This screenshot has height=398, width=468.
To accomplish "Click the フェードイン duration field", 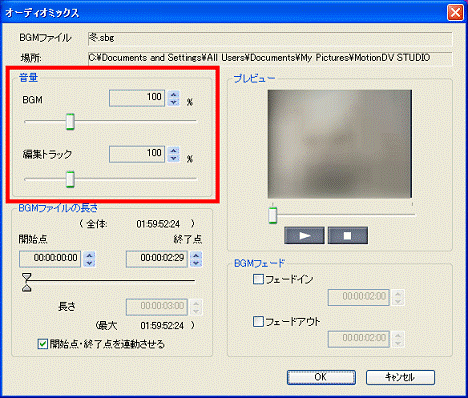I will click(x=359, y=297).
